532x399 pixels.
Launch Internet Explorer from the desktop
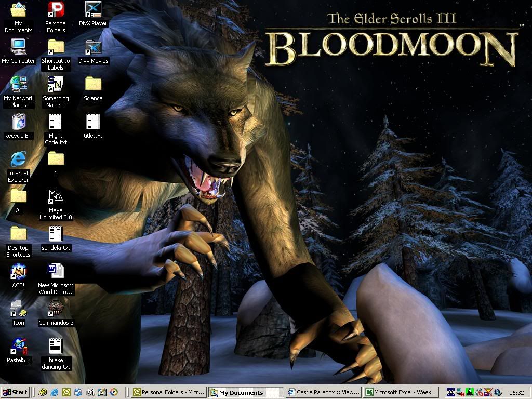click(18, 166)
